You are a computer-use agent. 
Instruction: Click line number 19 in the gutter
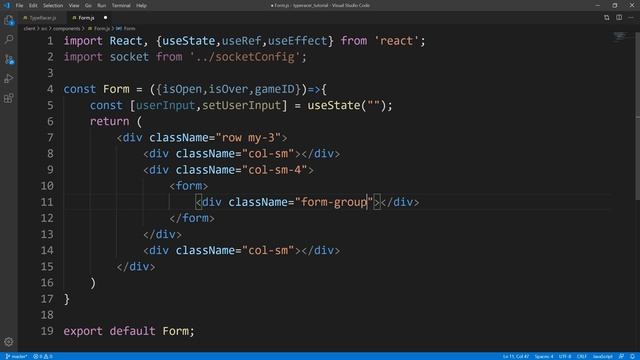pyautogui.click(x=47, y=331)
